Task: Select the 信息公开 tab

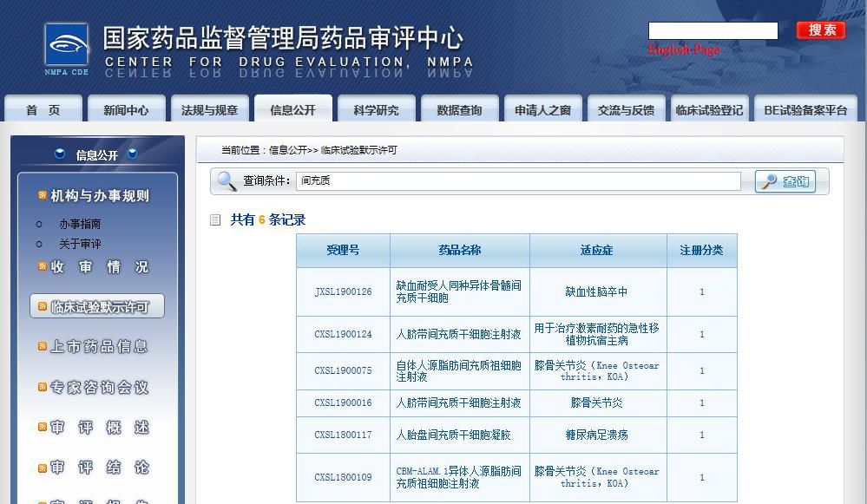Action: [293, 109]
